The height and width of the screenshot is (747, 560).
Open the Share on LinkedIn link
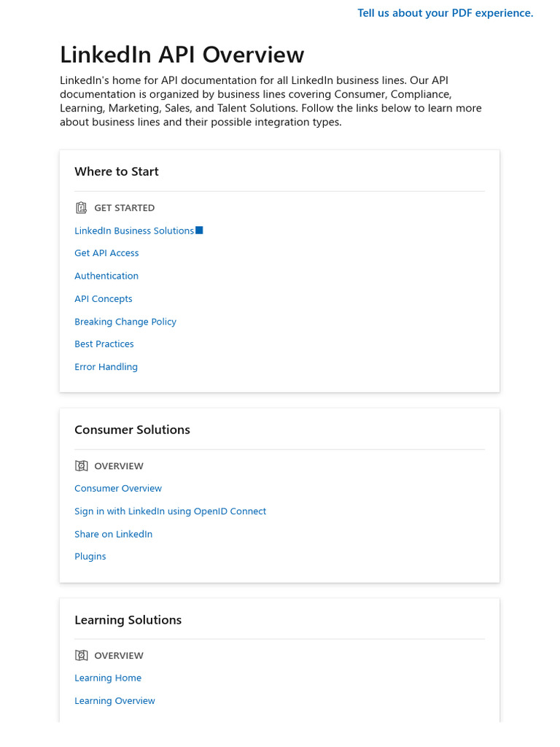tap(113, 534)
